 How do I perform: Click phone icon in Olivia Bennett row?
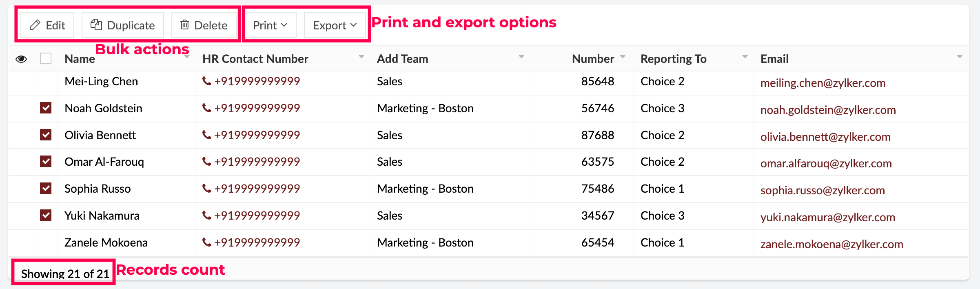tap(207, 135)
